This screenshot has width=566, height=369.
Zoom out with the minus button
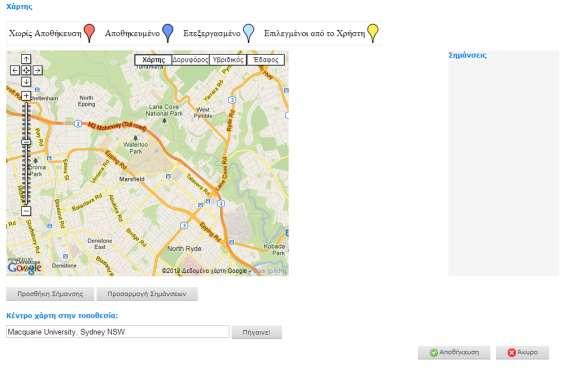point(26,211)
